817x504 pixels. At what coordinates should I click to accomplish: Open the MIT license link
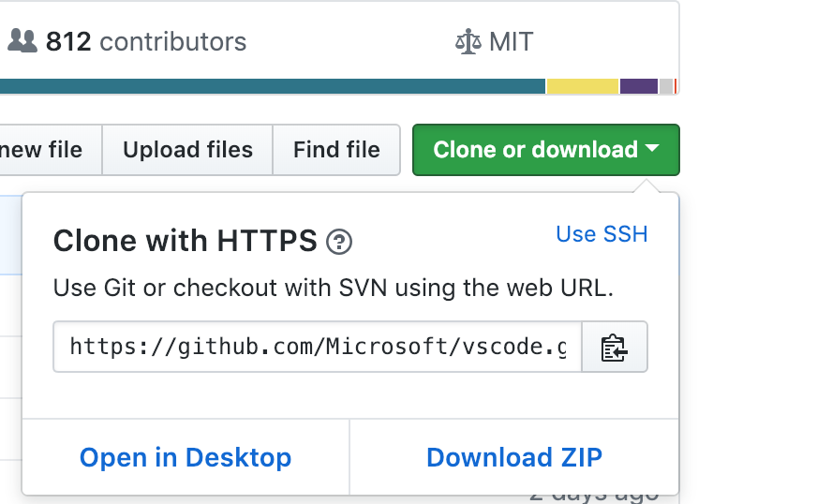tap(495, 42)
